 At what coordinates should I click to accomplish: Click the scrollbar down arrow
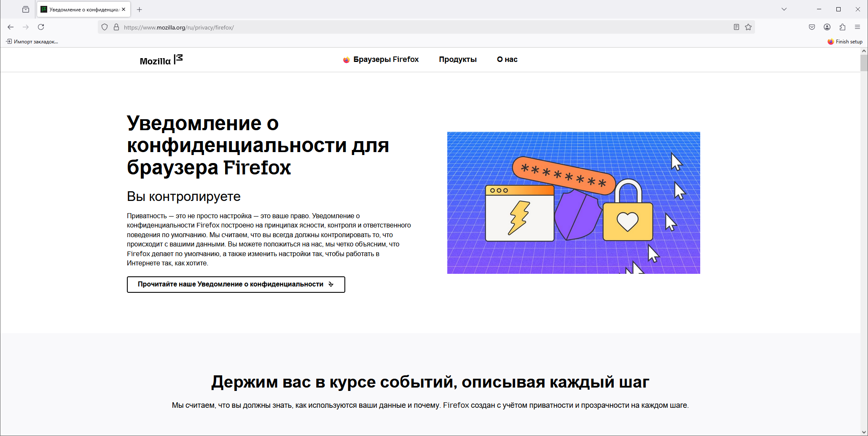coord(864,432)
